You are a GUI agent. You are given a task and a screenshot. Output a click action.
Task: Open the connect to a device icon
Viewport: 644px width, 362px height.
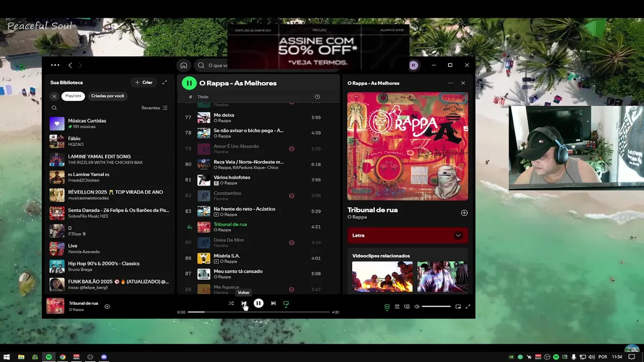coord(407,307)
